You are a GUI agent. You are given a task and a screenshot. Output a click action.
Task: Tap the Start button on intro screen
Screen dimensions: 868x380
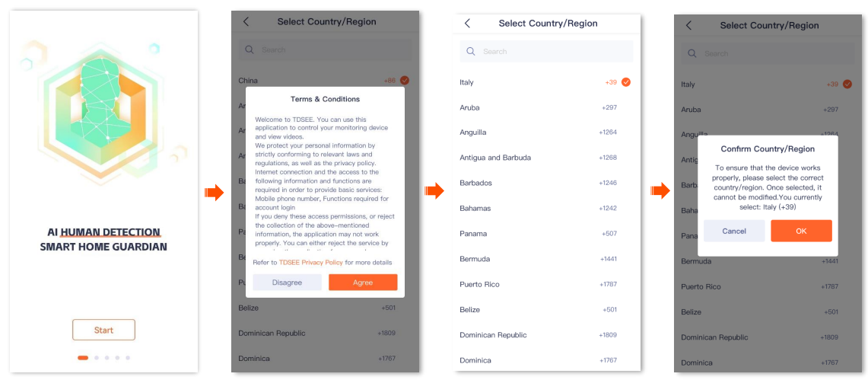click(x=103, y=330)
